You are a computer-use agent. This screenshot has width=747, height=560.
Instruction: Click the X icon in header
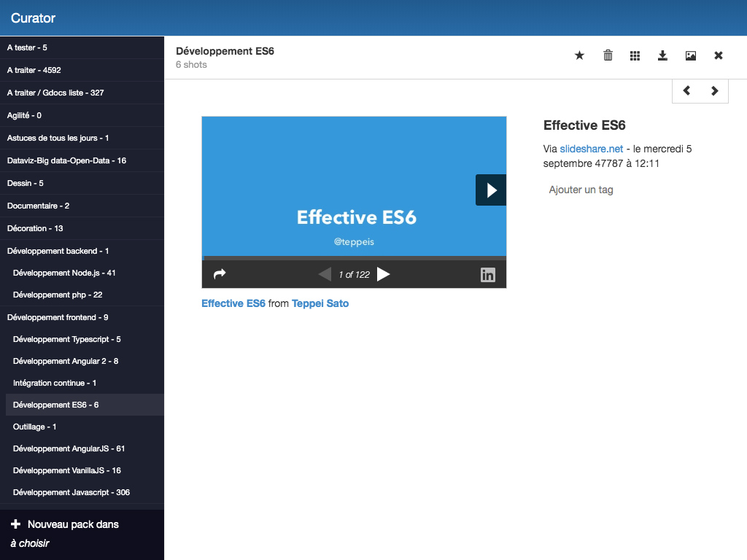718,55
